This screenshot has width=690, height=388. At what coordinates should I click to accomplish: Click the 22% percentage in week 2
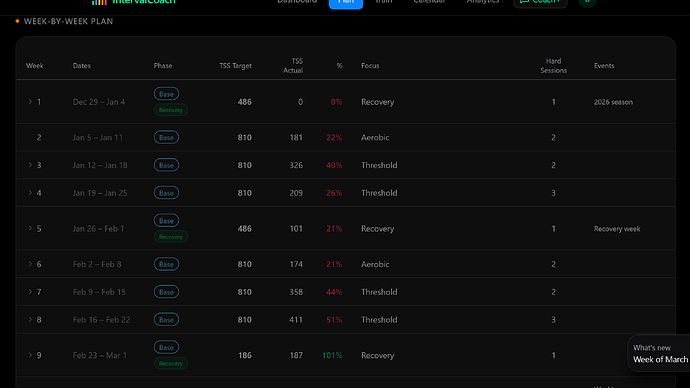coord(334,137)
